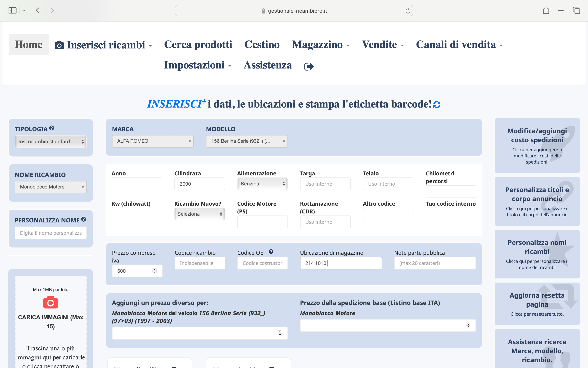The width and height of the screenshot is (588, 368).
Task: Click the Prezzo compreso iva stepper arrows
Action: pos(155,271)
